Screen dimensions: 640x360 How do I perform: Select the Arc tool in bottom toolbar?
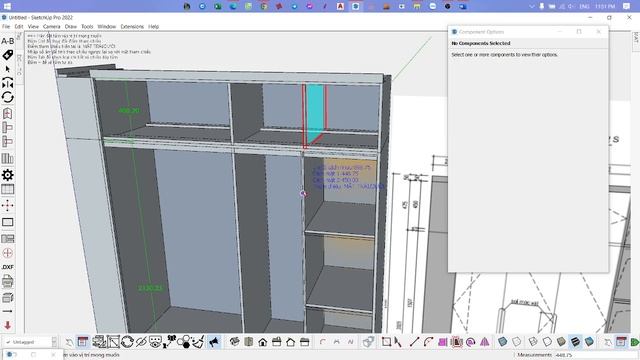(428, 342)
